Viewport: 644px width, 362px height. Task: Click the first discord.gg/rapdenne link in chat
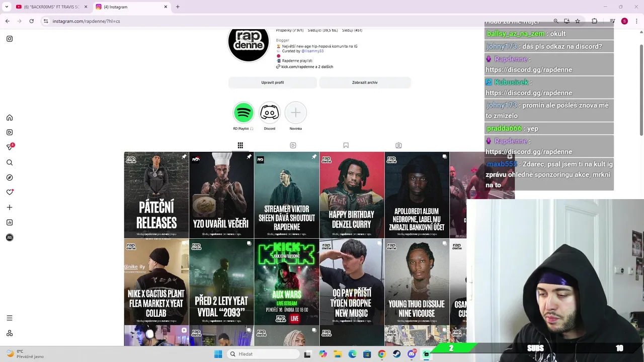coord(529,69)
